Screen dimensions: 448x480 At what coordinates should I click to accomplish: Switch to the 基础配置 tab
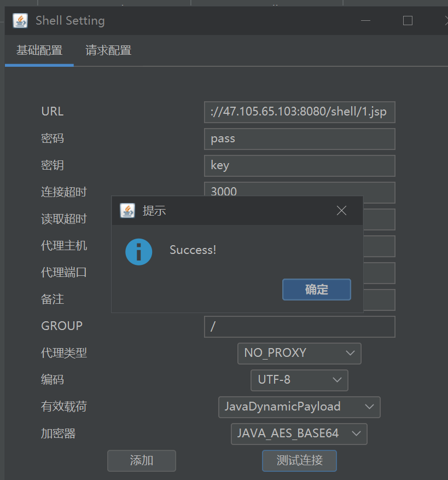[x=39, y=50]
